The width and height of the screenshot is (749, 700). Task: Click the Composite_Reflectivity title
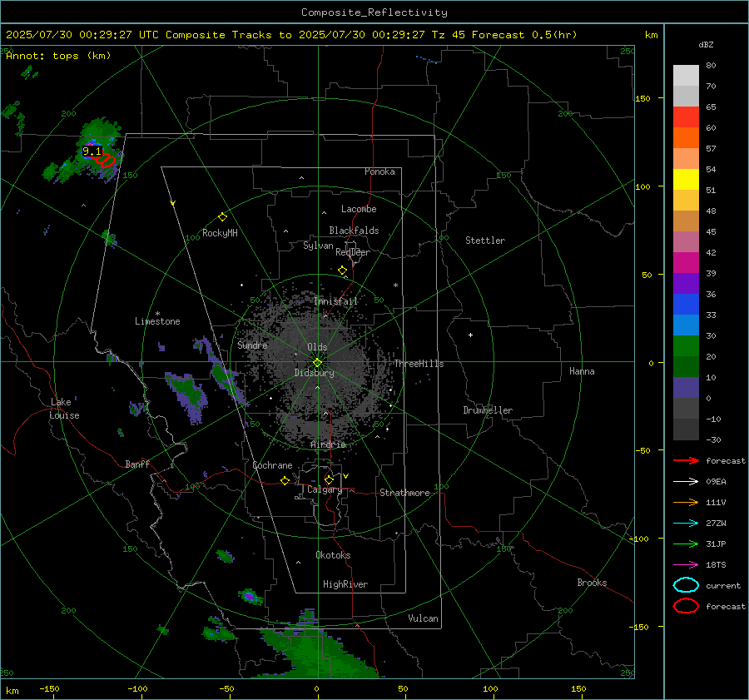coord(374,12)
